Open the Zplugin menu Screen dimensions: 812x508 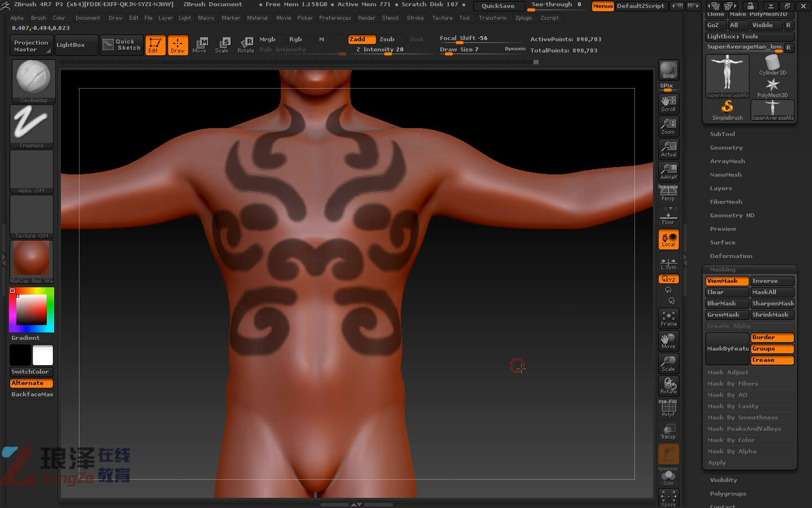(x=523, y=18)
